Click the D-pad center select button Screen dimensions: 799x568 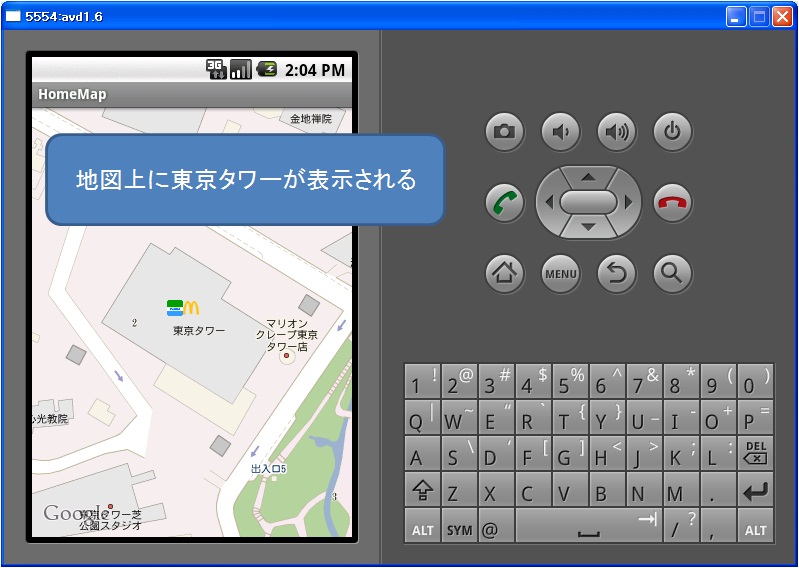[589, 202]
